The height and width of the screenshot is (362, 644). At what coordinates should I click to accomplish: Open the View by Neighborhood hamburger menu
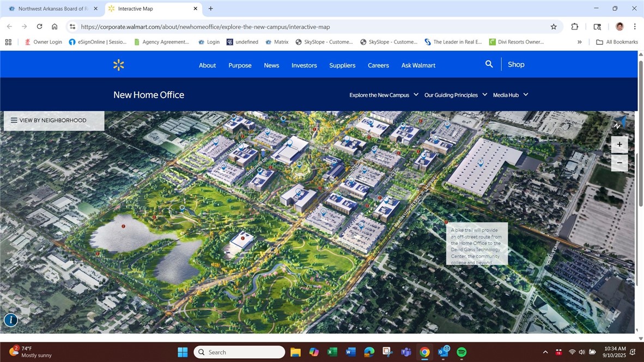(14, 120)
